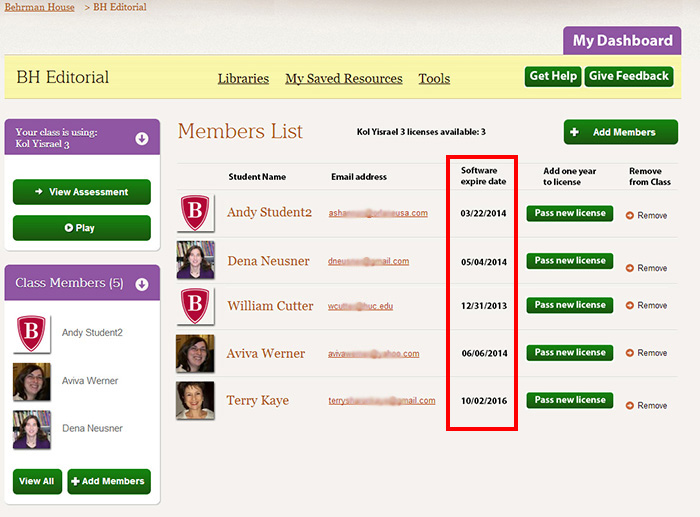The image size is (700, 517).
Task: Click the Get Help button
Action: [x=553, y=76]
